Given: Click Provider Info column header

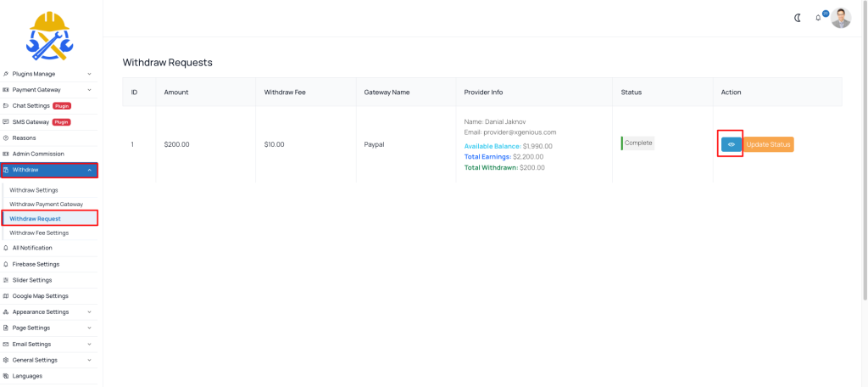Looking at the screenshot, I should (x=483, y=92).
